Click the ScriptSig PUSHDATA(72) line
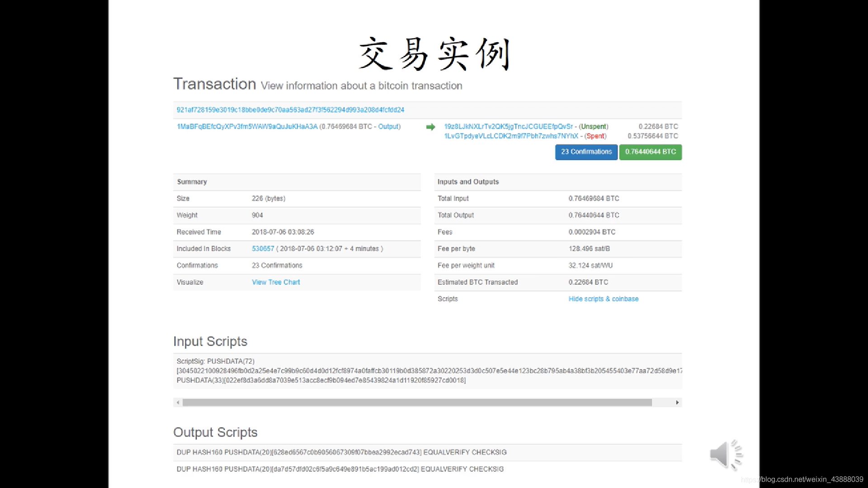 (216, 361)
